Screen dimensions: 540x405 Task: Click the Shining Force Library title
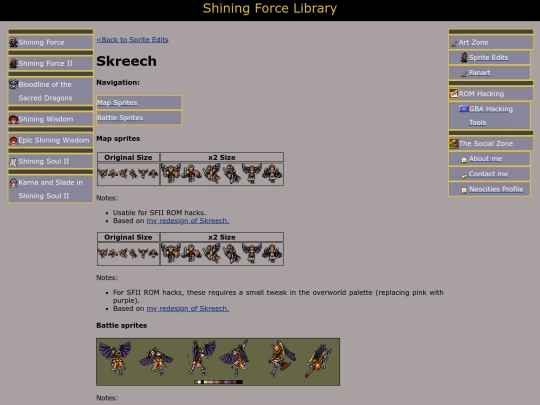(270, 9)
